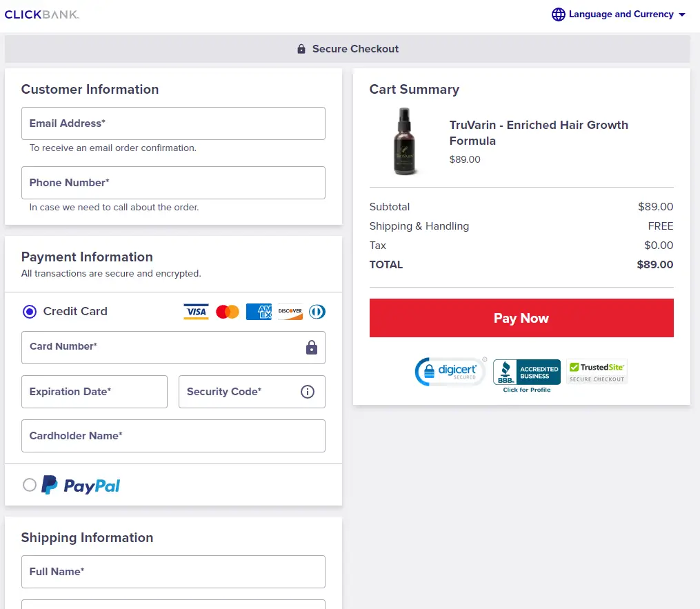Click the Secure Checkout padlock icon
This screenshot has width=700, height=609.
coord(301,48)
